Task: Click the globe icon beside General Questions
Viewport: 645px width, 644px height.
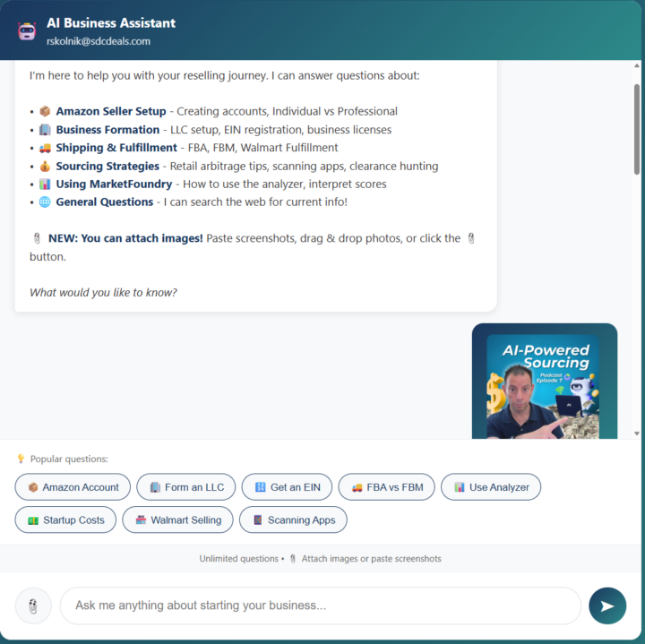Action: [x=45, y=202]
